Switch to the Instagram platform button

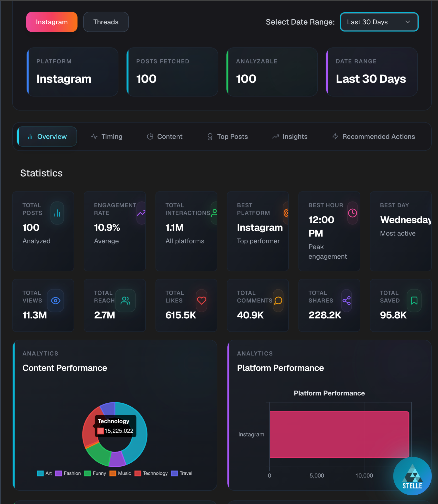[52, 22]
